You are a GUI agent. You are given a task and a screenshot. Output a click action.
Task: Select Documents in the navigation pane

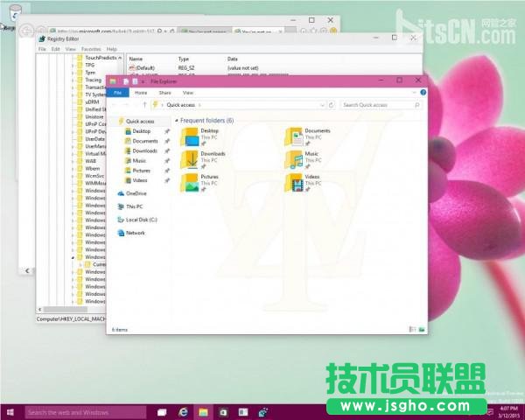[x=144, y=141]
